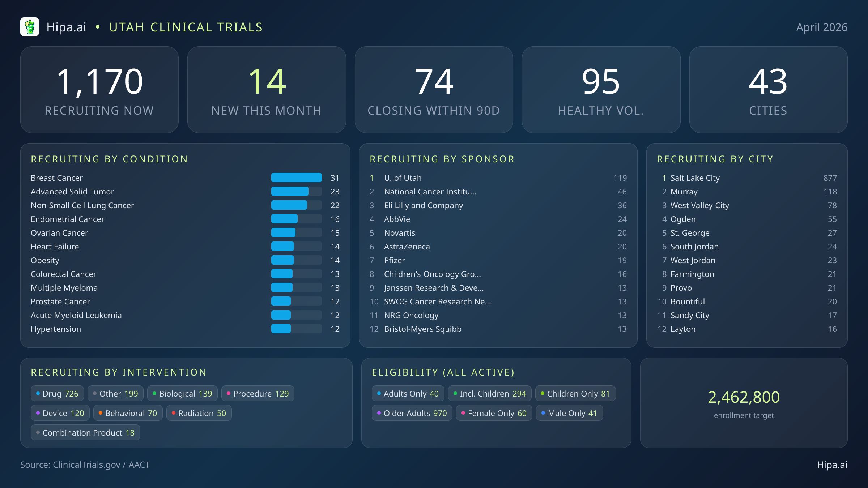This screenshot has height=488, width=868.
Task: Select the U. of Utah sponsor
Action: pyautogui.click(x=498, y=178)
